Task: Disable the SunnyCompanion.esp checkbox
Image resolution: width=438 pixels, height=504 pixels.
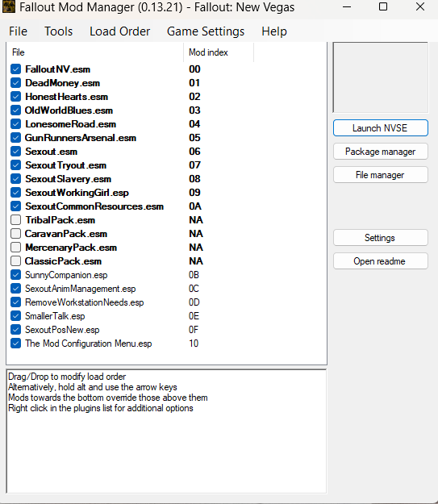Action: tap(16, 275)
